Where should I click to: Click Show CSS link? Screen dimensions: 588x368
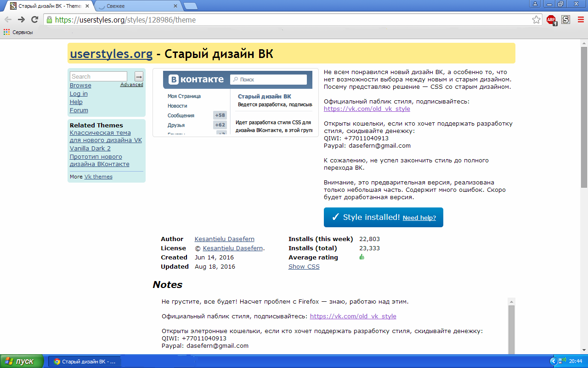point(304,267)
